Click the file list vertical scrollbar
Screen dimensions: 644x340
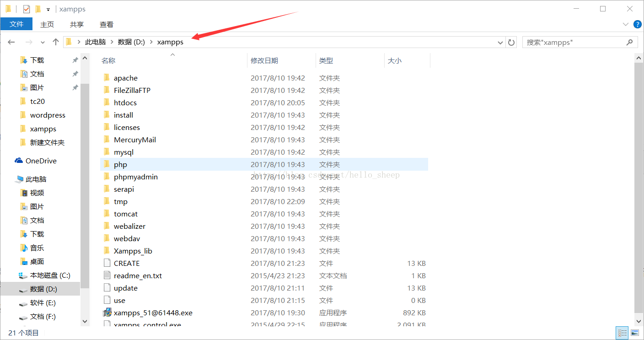(x=639, y=188)
